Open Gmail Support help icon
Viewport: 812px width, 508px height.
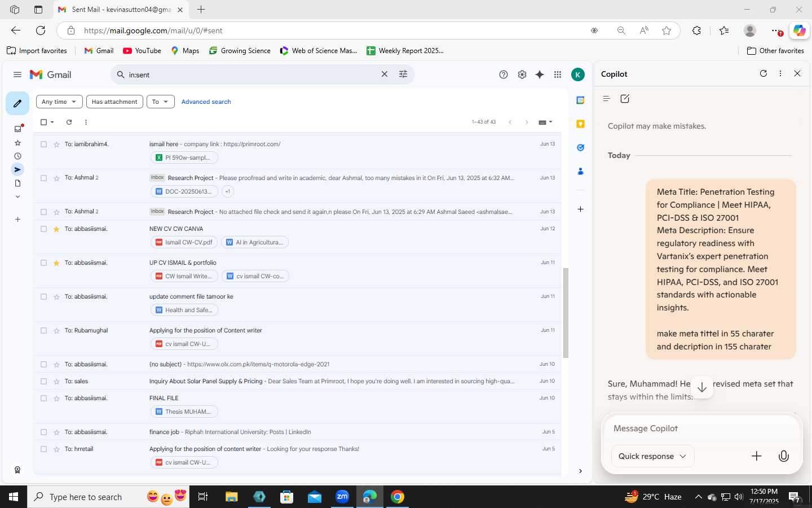coord(504,75)
